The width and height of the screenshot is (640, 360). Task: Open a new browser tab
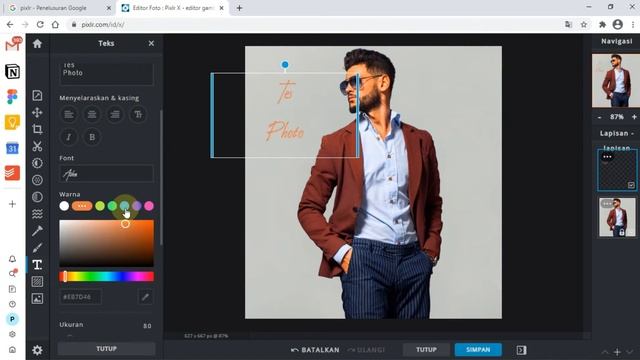pyautogui.click(x=240, y=8)
